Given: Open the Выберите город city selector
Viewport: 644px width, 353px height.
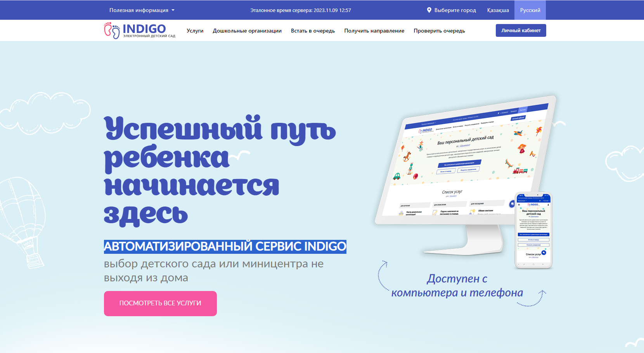Looking at the screenshot, I should pyautogui.click(x=452, y=10).
